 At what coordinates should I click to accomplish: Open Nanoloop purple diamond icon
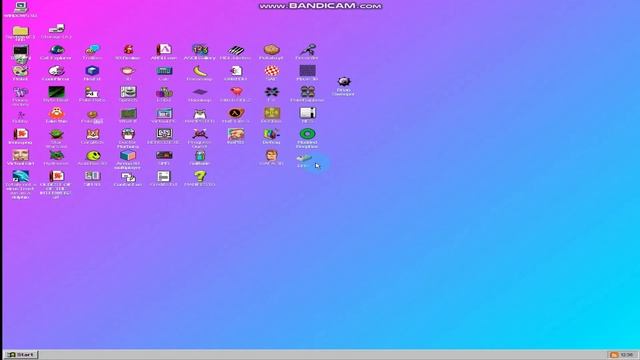point(200,92)
